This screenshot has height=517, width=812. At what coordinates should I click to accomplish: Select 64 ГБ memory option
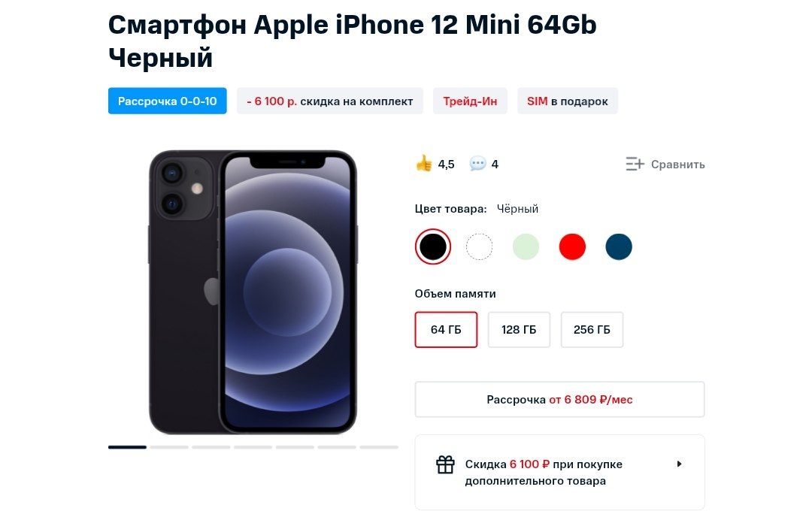(446, 330)
